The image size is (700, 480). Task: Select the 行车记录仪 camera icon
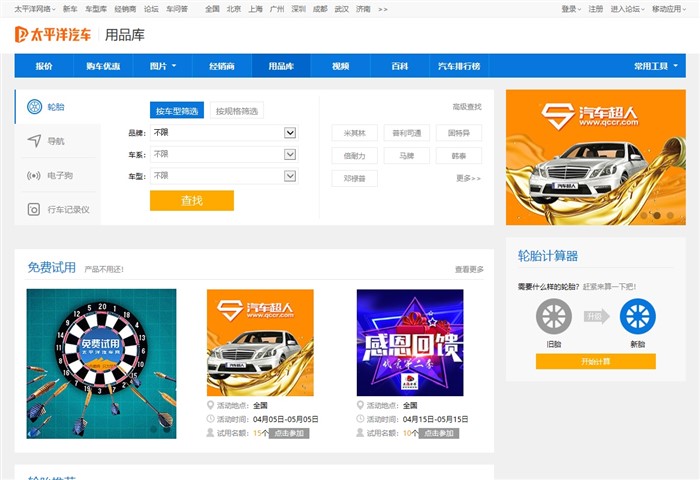(34, 209)
